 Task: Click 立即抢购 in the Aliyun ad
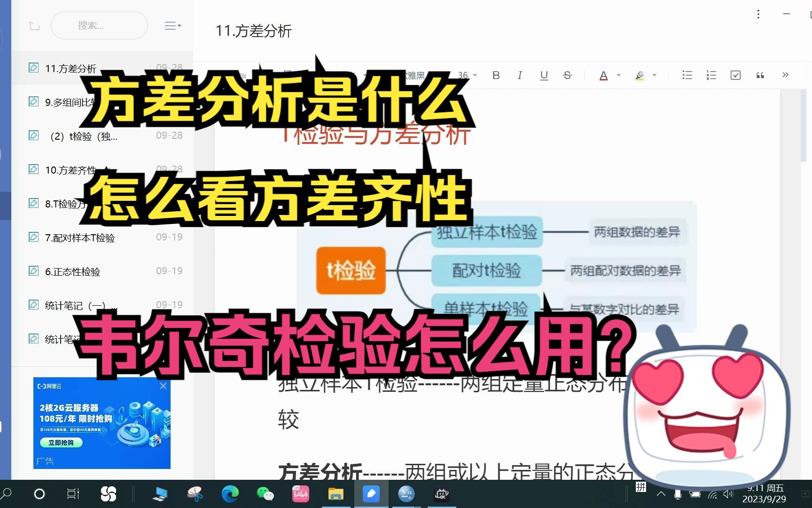62,443
